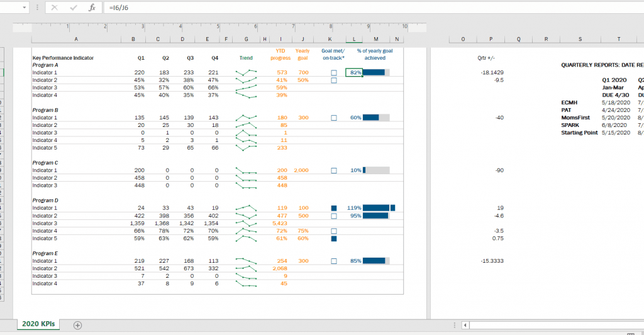
Task: Select the 'Program C' label cell
Action: [45, 163]
